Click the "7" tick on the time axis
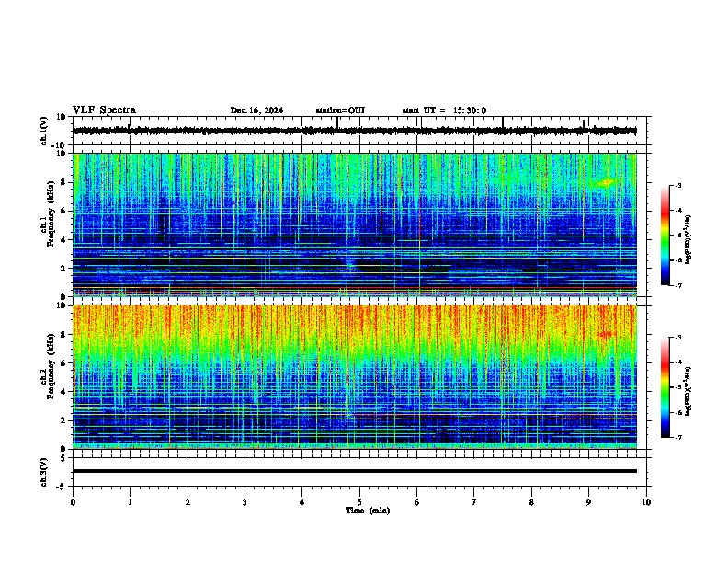The image size is (728, 563). (474, 502)
